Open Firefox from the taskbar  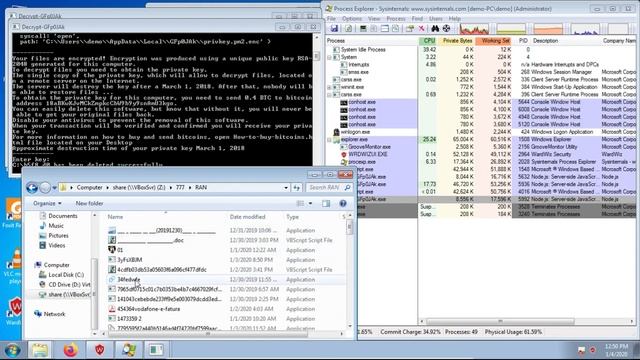click(x=70, y=350)
